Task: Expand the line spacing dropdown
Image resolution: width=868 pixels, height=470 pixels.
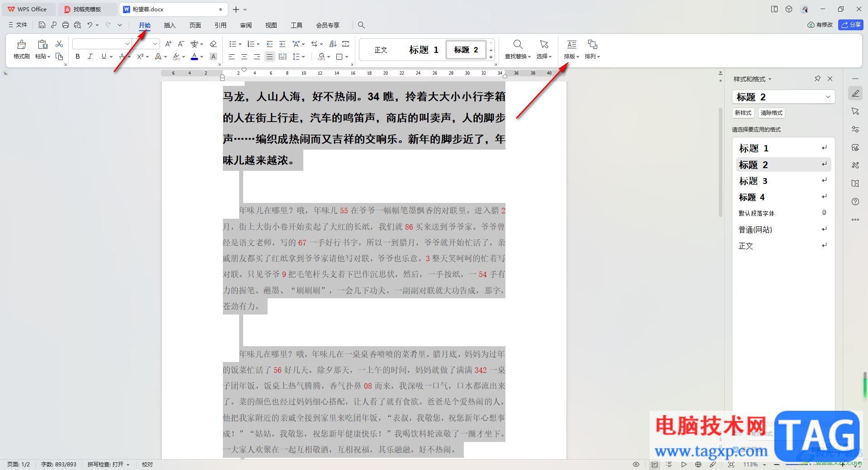Action: (x=303, y=56)
